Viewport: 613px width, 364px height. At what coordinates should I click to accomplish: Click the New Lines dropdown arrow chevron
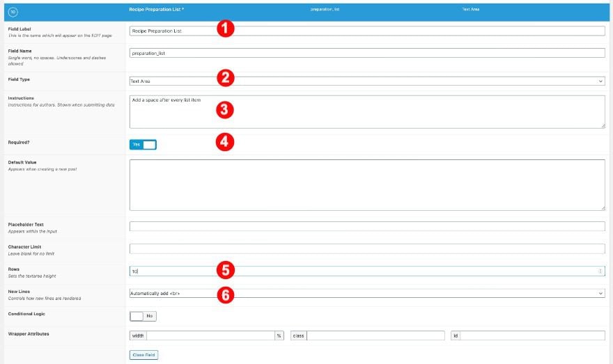[x=600, y=293]
